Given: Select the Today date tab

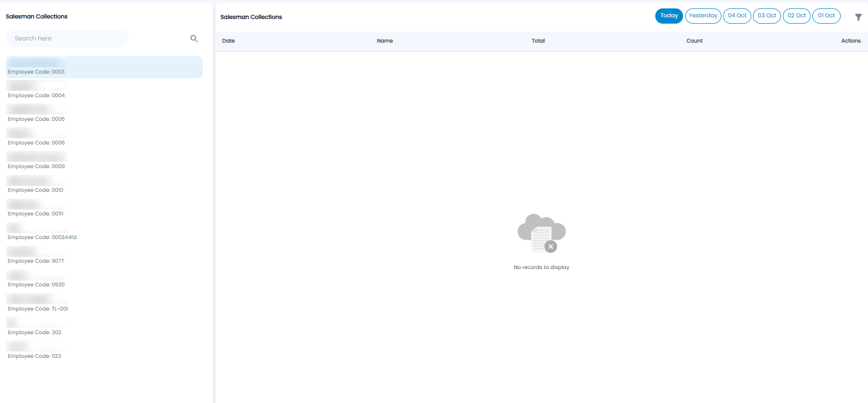Looking at the screenshot, I should click(669, 16).
